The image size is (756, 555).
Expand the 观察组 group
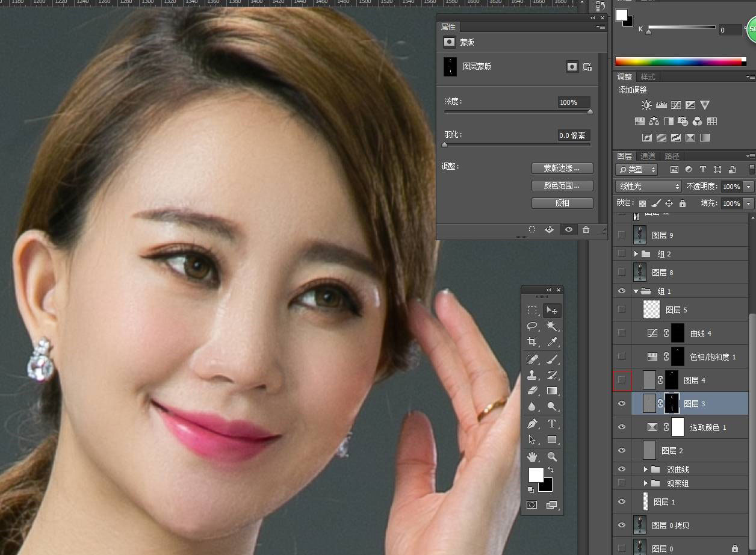(x=646, y=483)
